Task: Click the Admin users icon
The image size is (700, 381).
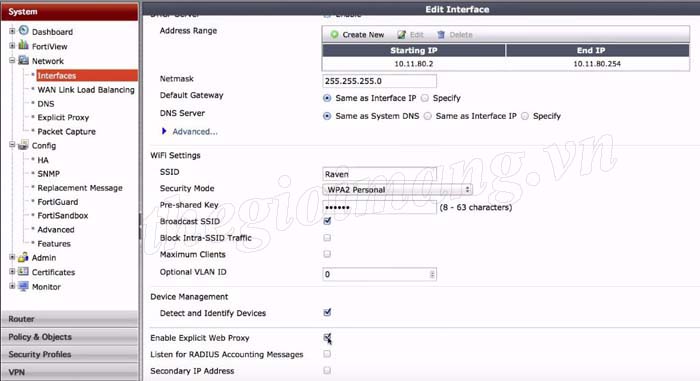Action: (23, 257)
